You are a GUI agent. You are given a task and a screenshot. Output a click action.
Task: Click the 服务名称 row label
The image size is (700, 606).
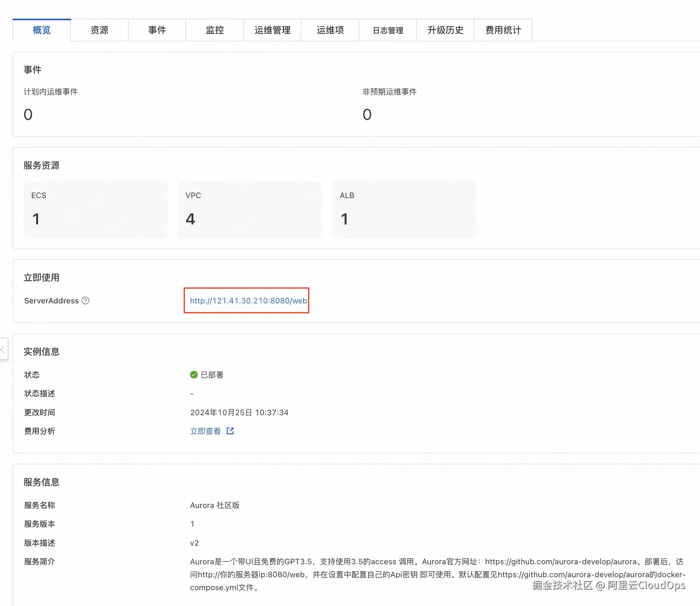coord(39,505)
